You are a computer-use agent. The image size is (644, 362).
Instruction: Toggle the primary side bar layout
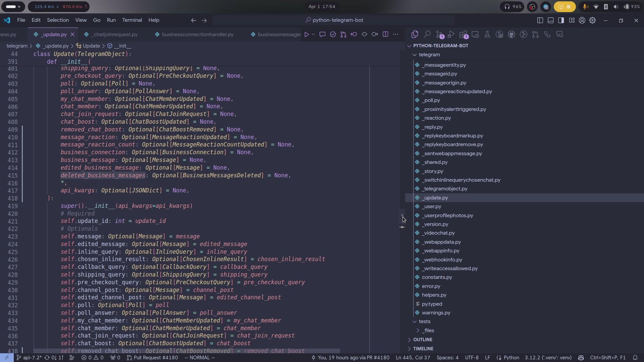coord(540,20)
